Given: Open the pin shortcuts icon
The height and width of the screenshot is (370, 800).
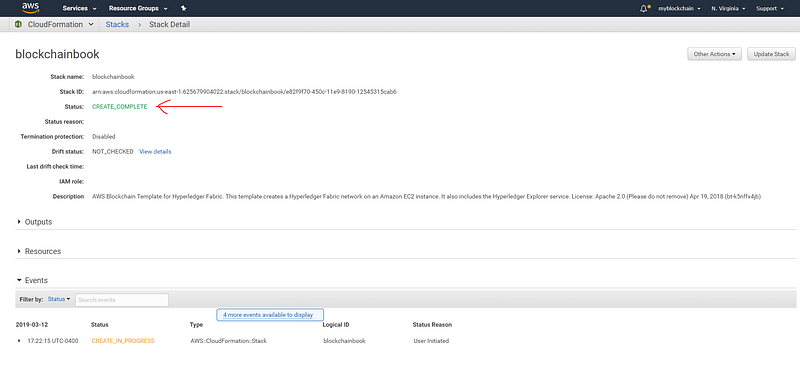Looking at the screenshot, I should [184, 8].
